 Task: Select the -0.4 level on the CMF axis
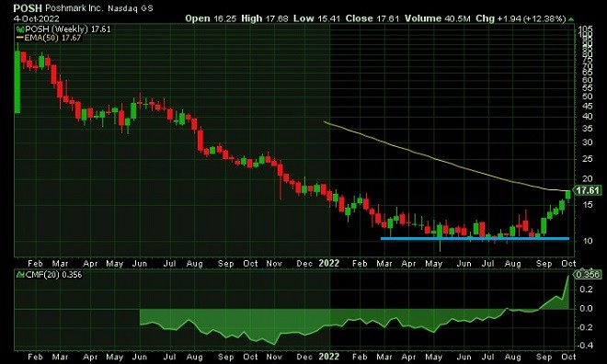[585, 345]
